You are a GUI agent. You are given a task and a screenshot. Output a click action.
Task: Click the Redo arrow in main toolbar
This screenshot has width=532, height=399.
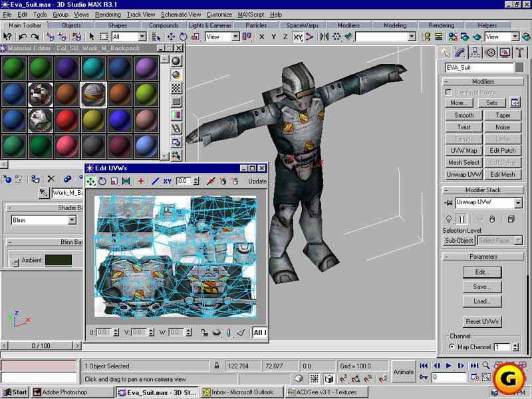tap(35, 37)
